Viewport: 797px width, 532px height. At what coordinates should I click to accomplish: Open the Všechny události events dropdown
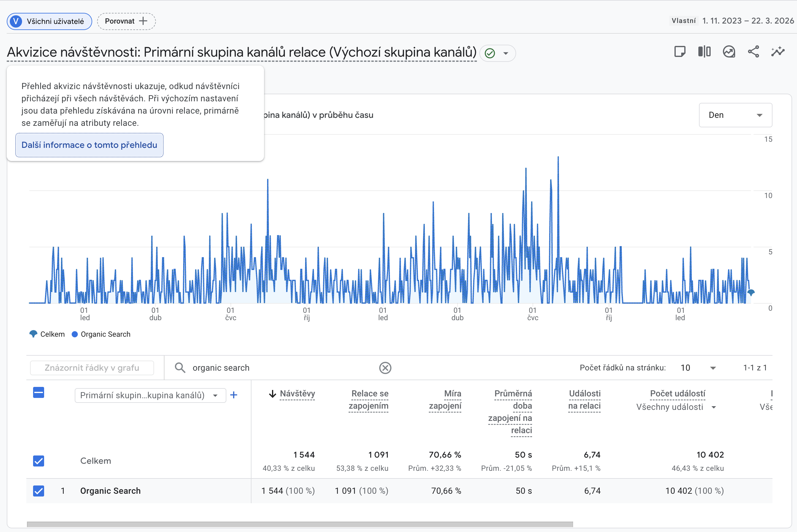pos(676,407)
